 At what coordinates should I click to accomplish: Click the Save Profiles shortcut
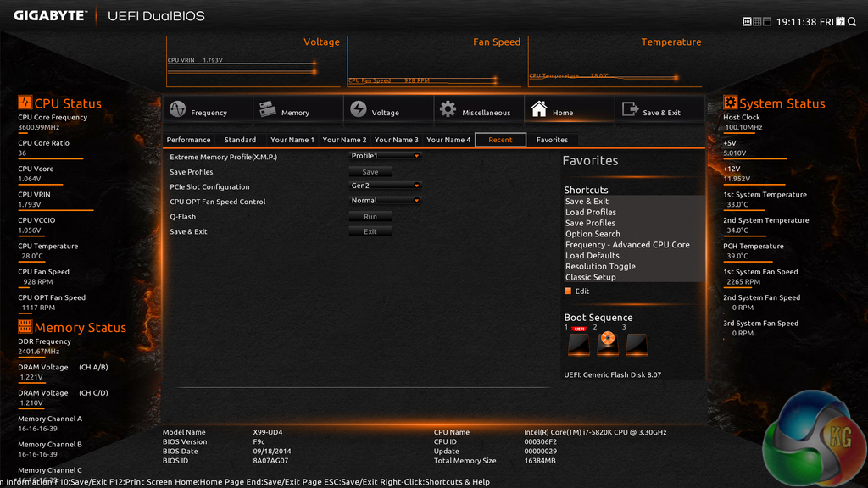590,223
